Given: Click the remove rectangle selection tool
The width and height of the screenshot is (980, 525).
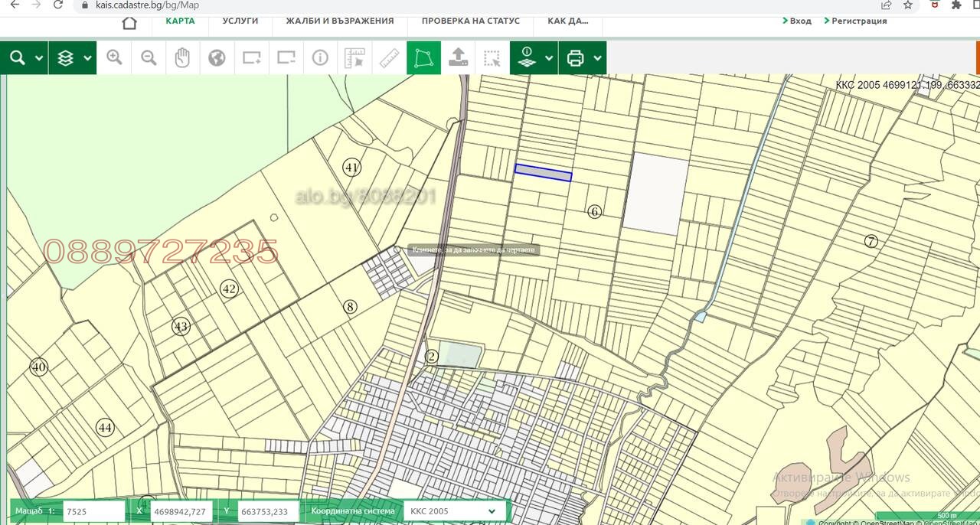Looking at the screenshot, I should pyautogui.click(x=286, y=57).
